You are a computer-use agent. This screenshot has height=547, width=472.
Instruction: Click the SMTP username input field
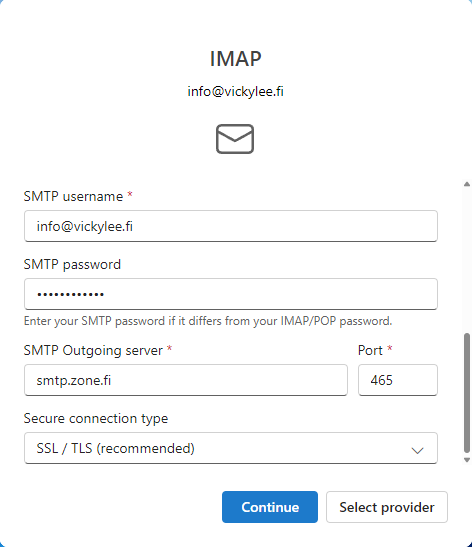[231, 226]
